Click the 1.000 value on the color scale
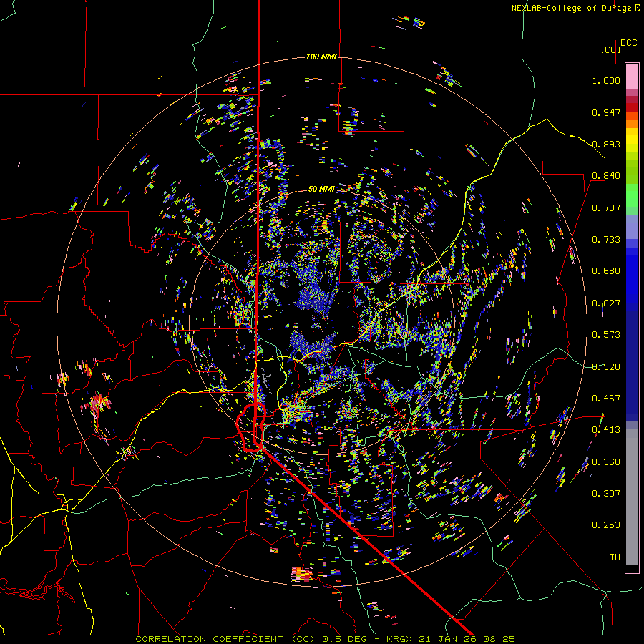Screen dimensions: 644x644 coord(606,80)
